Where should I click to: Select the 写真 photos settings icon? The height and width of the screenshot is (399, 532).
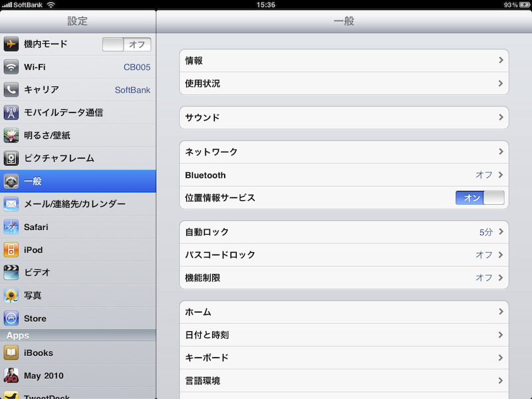pos(11,295)
